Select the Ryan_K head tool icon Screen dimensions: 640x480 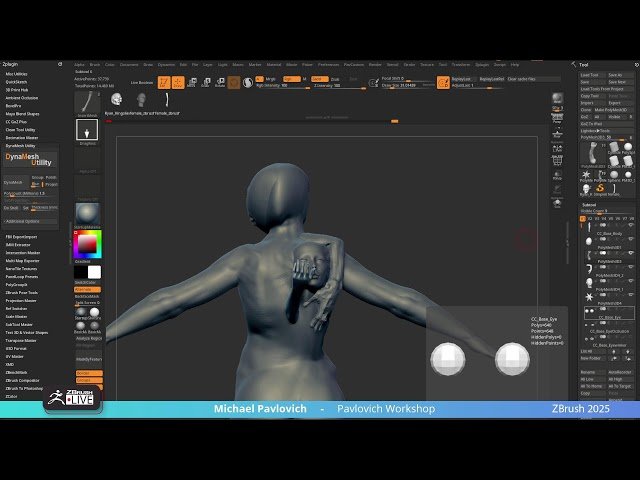pyautogui.click(x=587, y=189)
